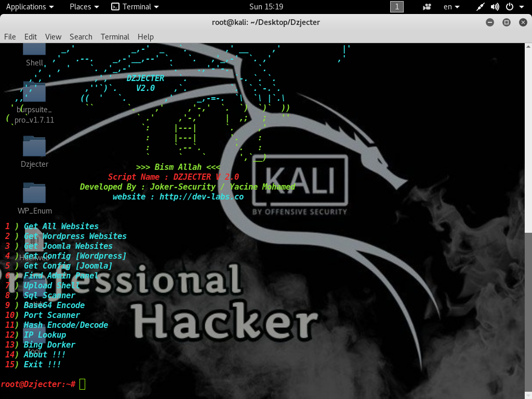The height and width of the screenshot is (399, 532).
Task: Expand the system menu arrow
Action: pos(522,7)
